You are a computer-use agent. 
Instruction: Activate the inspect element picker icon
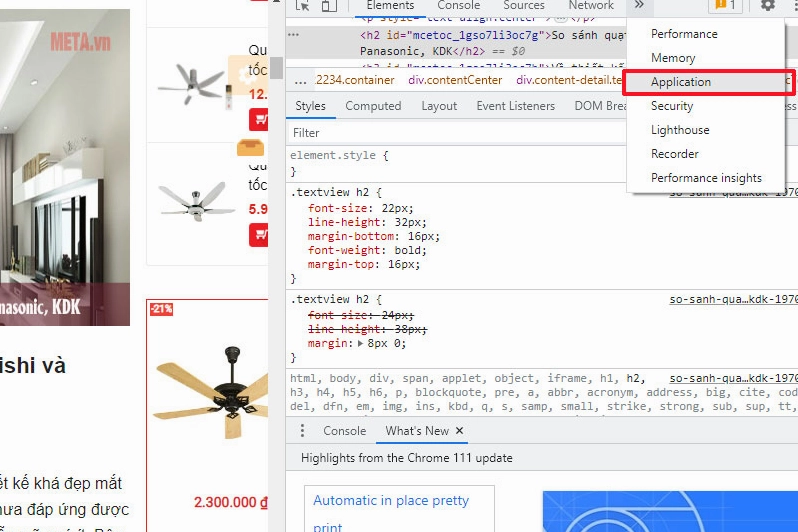click(302, 6)
